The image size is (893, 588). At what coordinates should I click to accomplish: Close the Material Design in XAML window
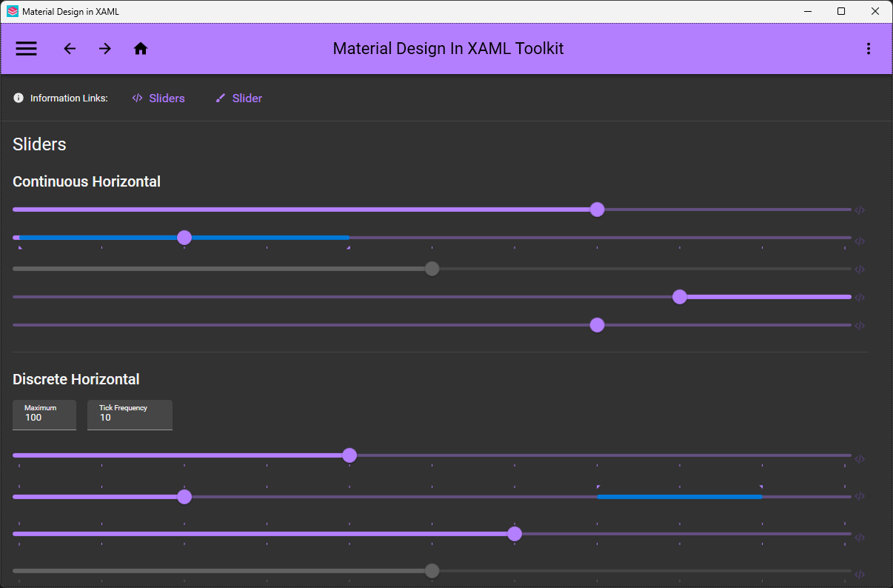point(875,11)
